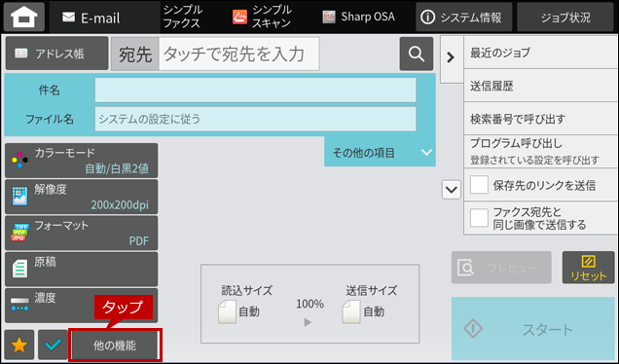Tap the Home icon
This screenshot has height=364, width=619.
[x=24, y=18]
